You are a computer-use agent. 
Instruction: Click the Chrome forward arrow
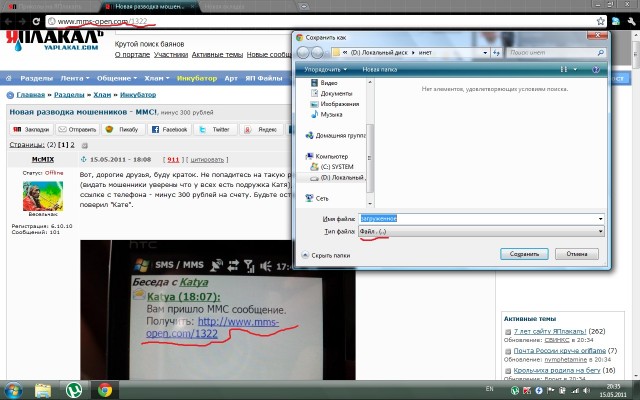click(22, 21)
